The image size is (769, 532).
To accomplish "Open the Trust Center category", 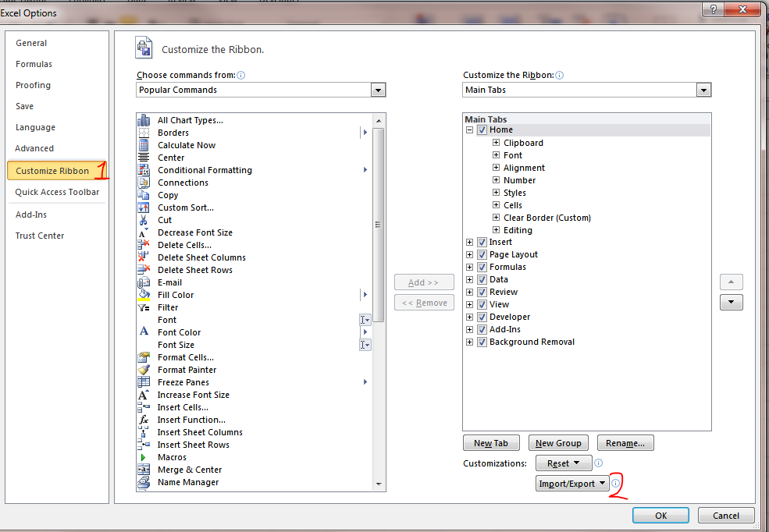I will [x=40, y=236].
